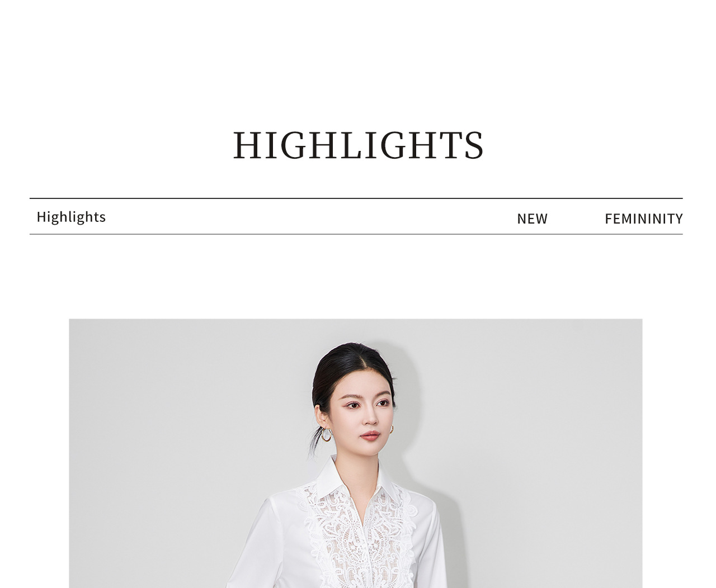Open the NEW menu item

coord(532,219)
